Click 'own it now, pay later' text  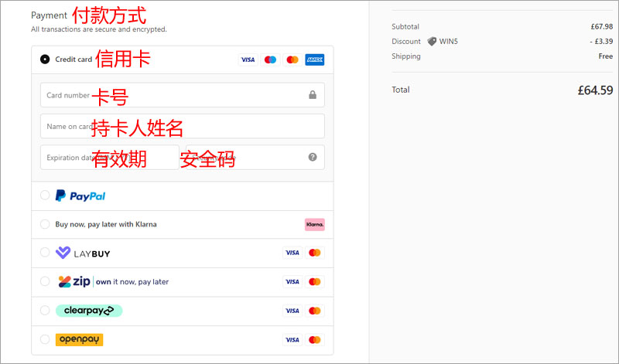point(132,282)
